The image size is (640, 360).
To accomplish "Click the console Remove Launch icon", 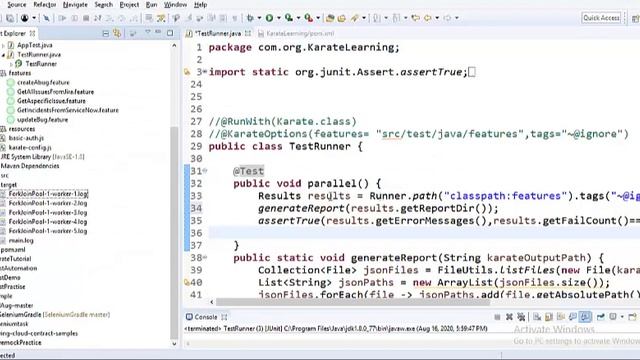I will (x=509, y=317).
